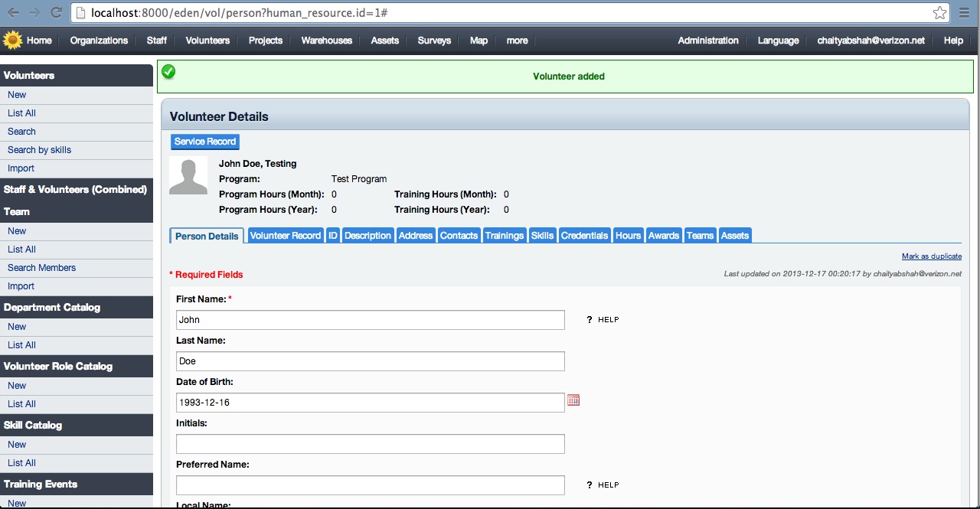The height and width of the screenshot is (509, 980).
Task: Switch to the Volunteer Record tab
Action: tap(285, 236)
